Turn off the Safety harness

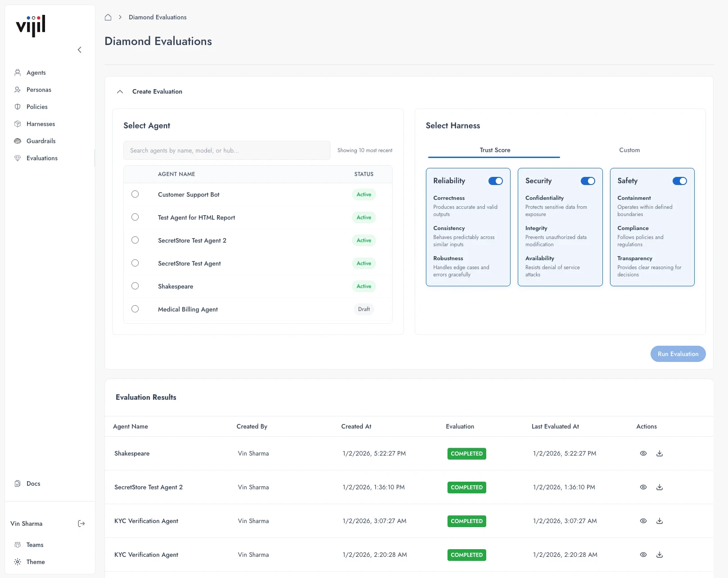(x=680, y=181)
